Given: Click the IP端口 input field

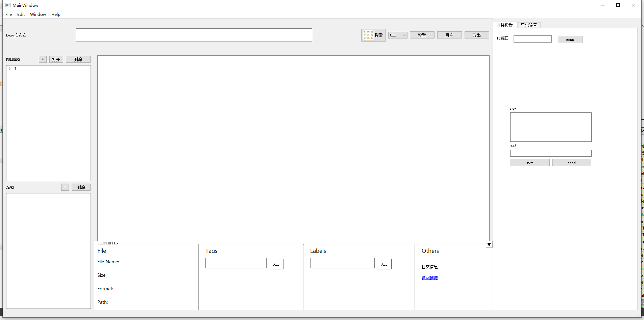Looking at the screenshot, I should pyautogui.click(x=532, y=39).
